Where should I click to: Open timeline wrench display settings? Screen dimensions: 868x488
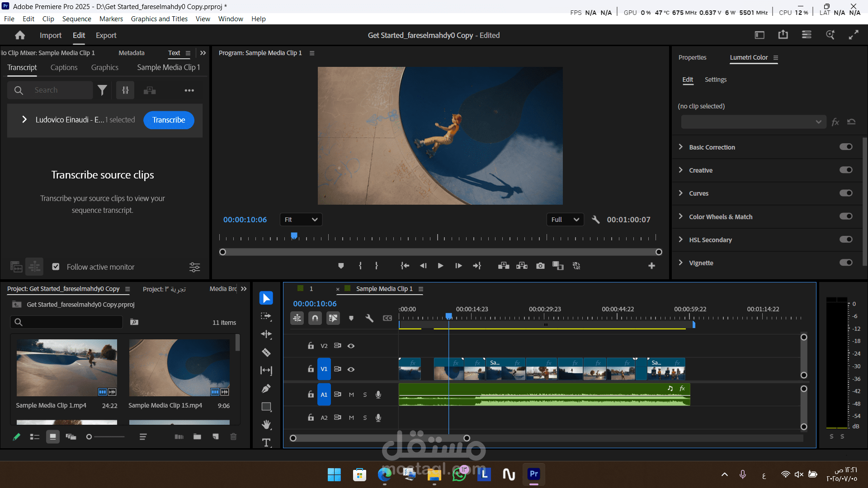369,318
